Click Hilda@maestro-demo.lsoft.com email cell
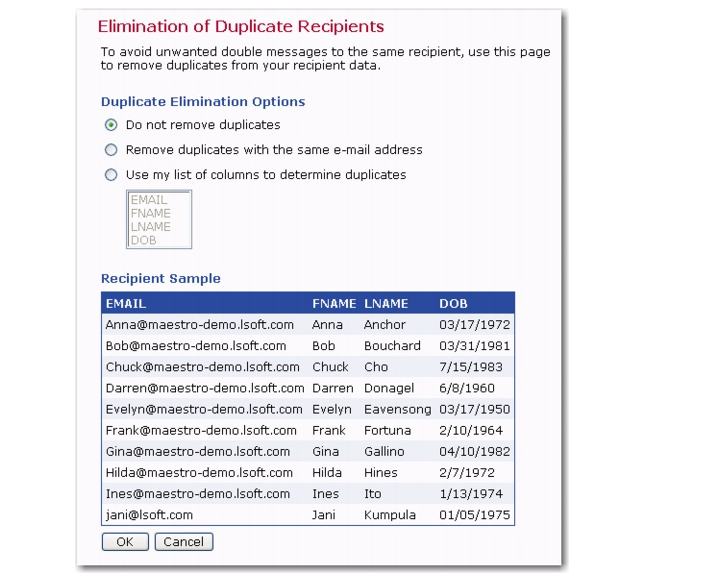The height and width of the screenshot is (587, 703). click(200, 472)
